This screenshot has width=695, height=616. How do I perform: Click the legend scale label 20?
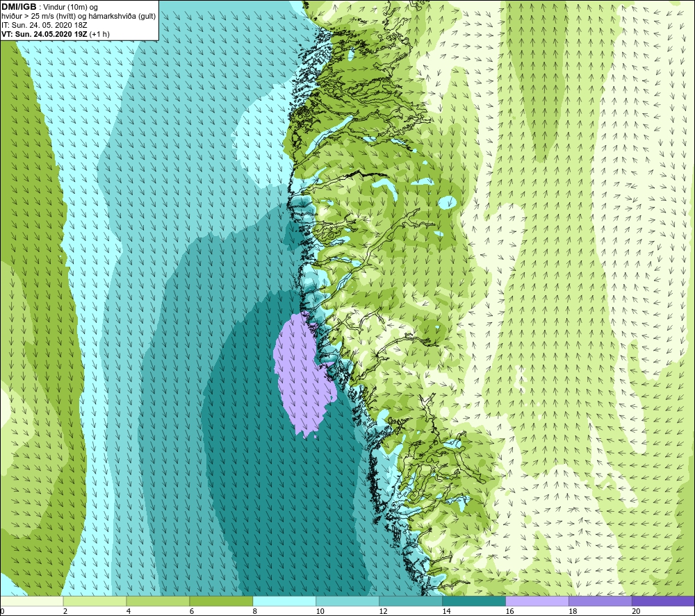point(636,611)
